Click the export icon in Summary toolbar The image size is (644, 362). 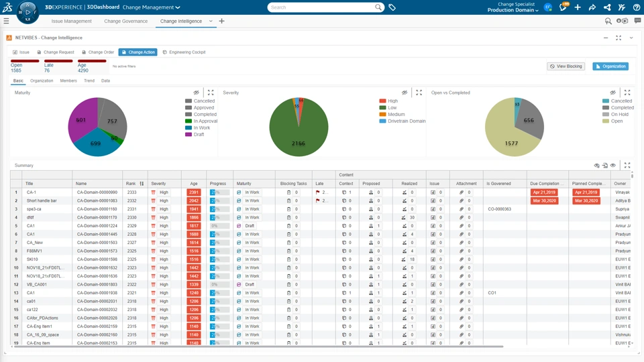coord(605,166)
